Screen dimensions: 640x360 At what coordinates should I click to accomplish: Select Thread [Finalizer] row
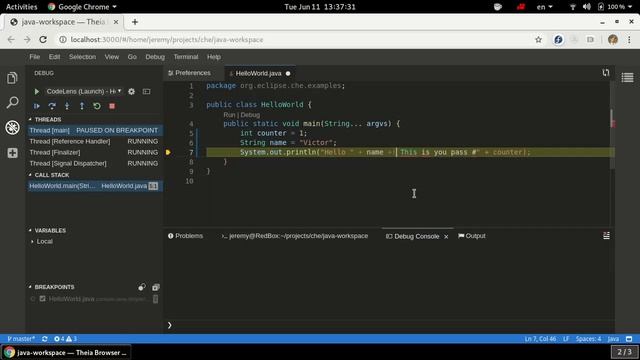(94, 152)
